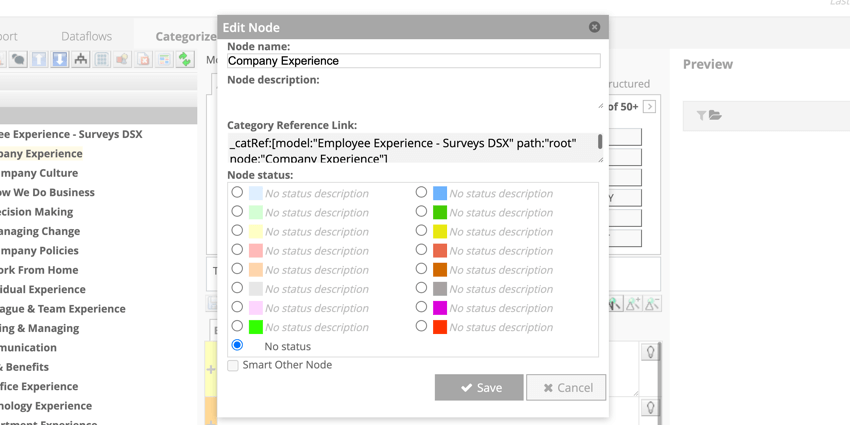This screenshot has width=850, height=425.
Task: Click the grid table toolbar icon
Action: (x=102, y=60)
